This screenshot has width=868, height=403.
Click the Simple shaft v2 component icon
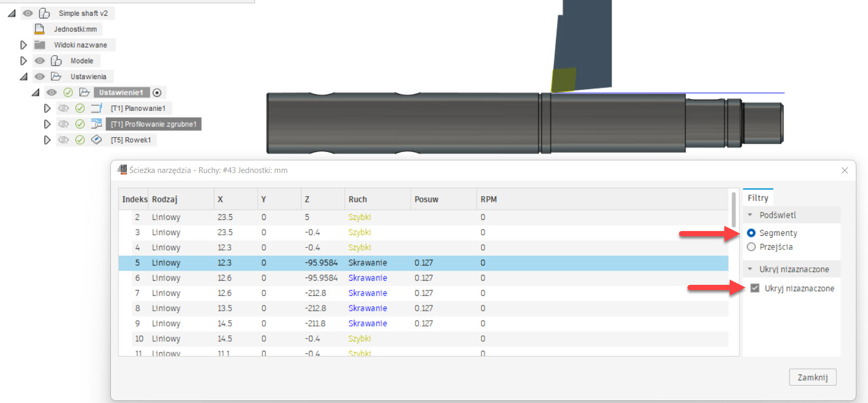pyautogui.click(x=44, y=13)
